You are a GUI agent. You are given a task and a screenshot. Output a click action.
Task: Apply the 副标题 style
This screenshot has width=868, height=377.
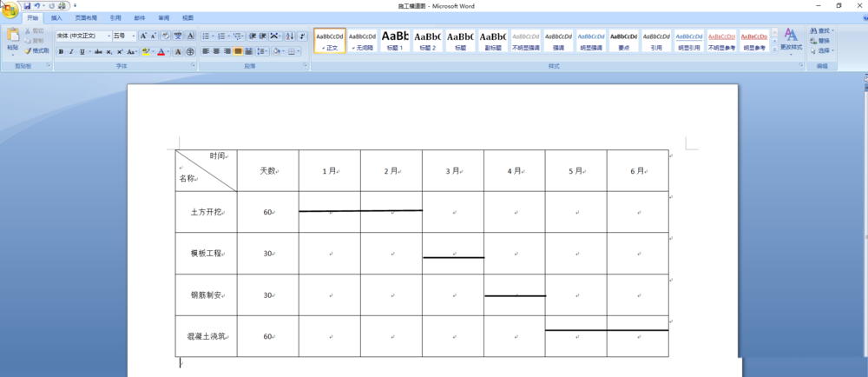(493, 41)
